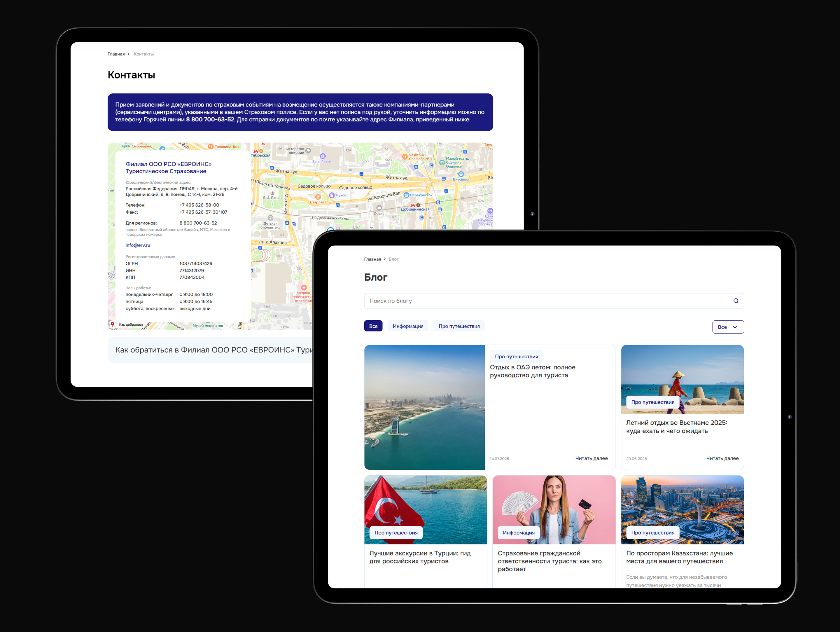
Task: Read more on ОАЭ article
Action: (x=591, y=458)
